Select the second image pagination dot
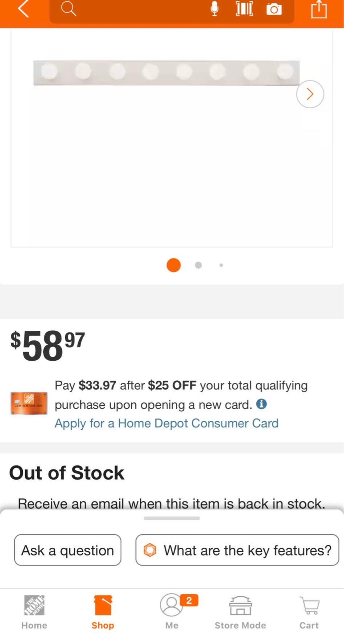 pyautogui.click(x=198, y=265)
